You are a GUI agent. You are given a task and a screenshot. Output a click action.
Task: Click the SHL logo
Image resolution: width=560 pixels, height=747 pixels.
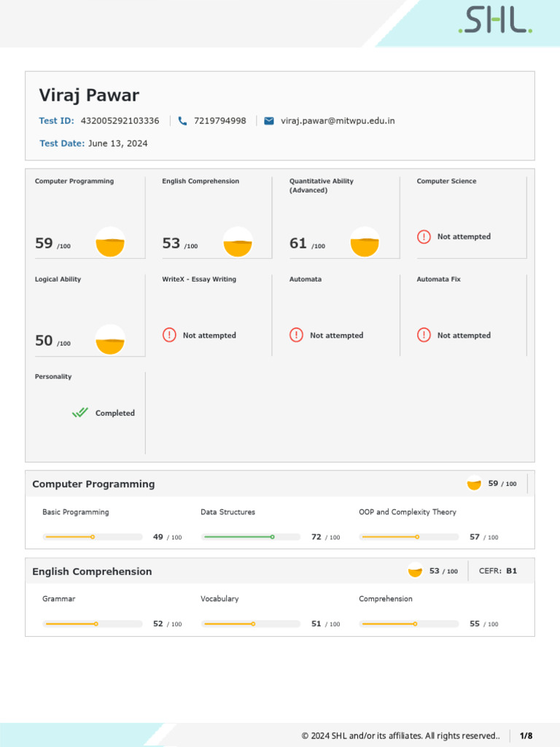click(495, 21)
